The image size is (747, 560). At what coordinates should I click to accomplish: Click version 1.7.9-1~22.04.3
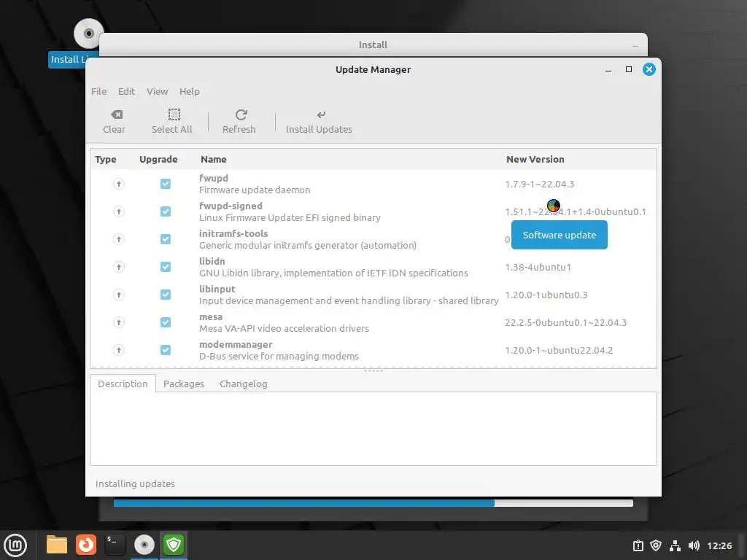539,184
